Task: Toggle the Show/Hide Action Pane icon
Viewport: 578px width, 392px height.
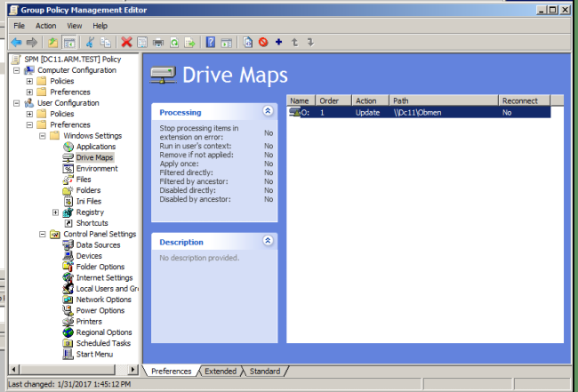Action: (x=227, y=43)
